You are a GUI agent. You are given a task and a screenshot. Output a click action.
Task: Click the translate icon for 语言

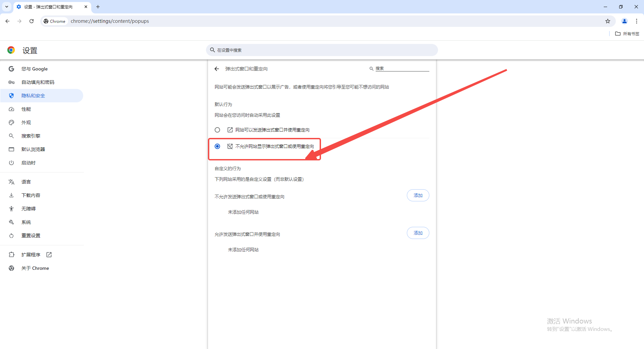(11, 182)
